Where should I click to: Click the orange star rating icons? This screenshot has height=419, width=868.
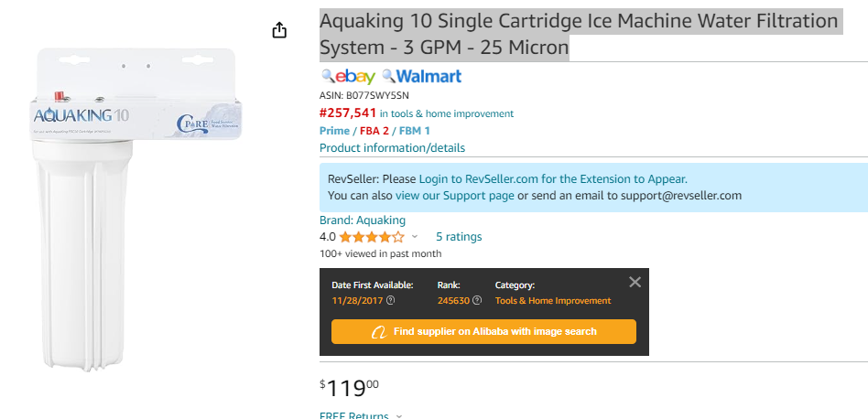click(x=372, y=237)
